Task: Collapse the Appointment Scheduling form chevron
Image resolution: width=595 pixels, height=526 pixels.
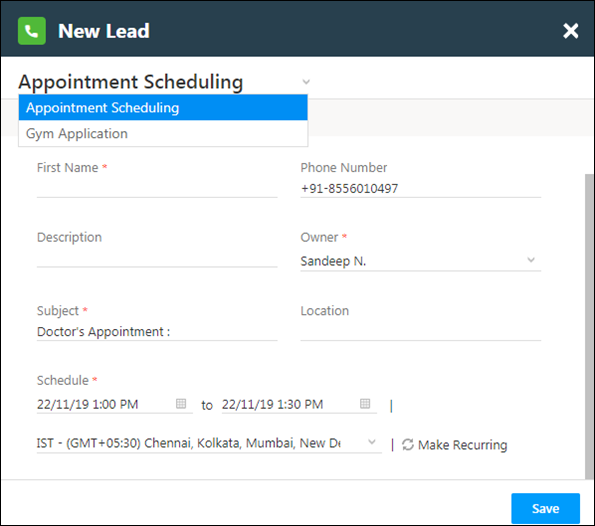Action: [306, 82]
